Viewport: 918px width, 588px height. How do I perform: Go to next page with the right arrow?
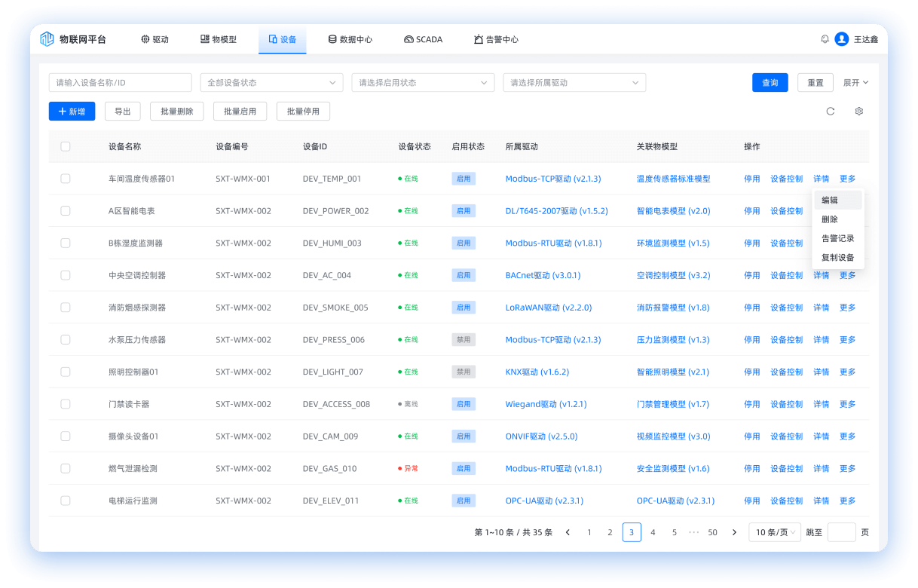tap(734, 531)
